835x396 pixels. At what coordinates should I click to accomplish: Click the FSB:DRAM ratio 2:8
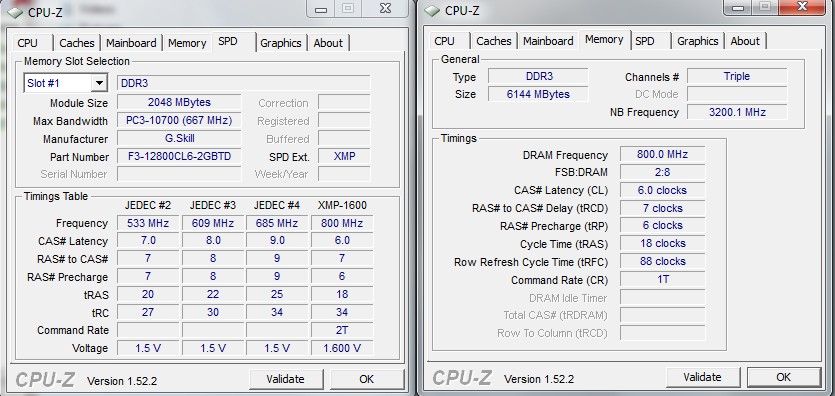click(662, 172)
